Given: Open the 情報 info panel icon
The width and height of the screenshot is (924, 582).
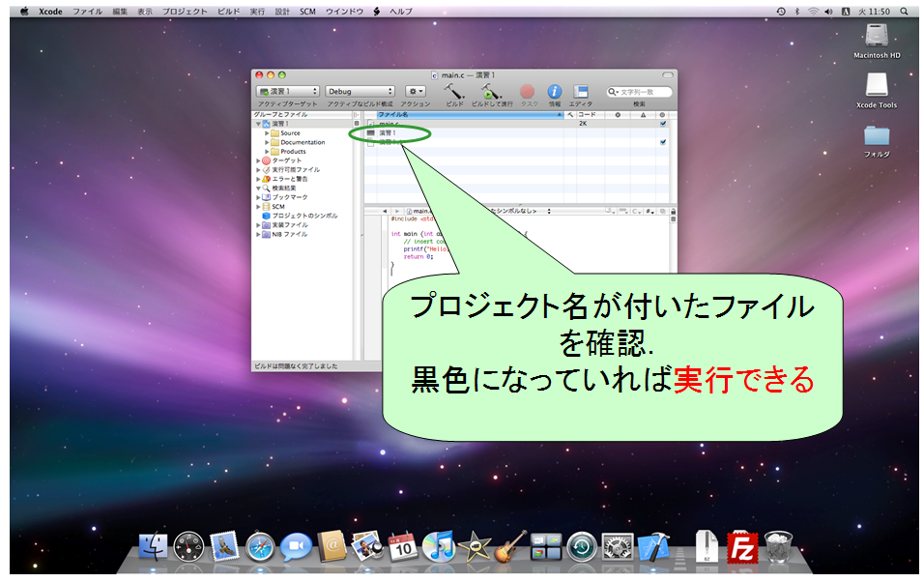Looking at the screenshot, I should coord(554,92).
